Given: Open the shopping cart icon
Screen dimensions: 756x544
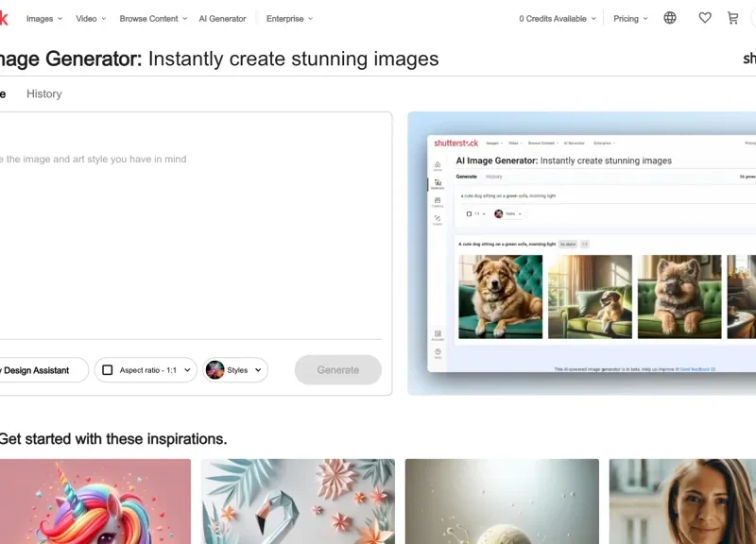Looking at the screenshot, I should (732, 18).
